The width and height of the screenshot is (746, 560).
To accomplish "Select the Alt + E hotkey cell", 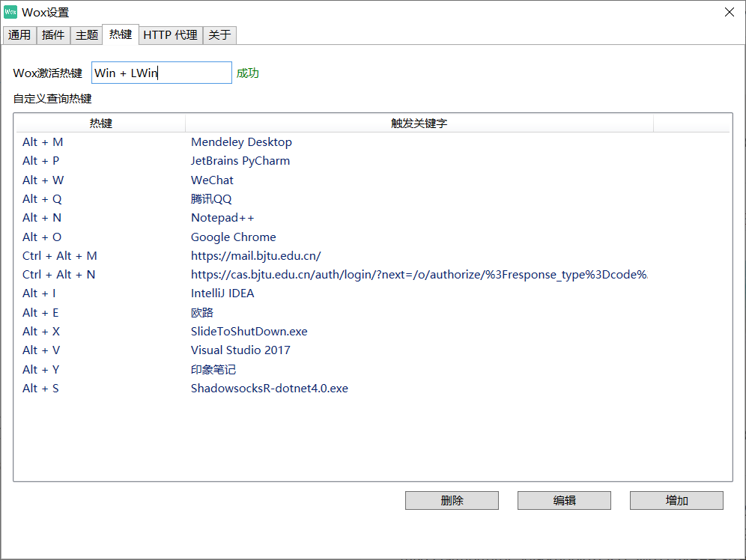I will point(40,313).
